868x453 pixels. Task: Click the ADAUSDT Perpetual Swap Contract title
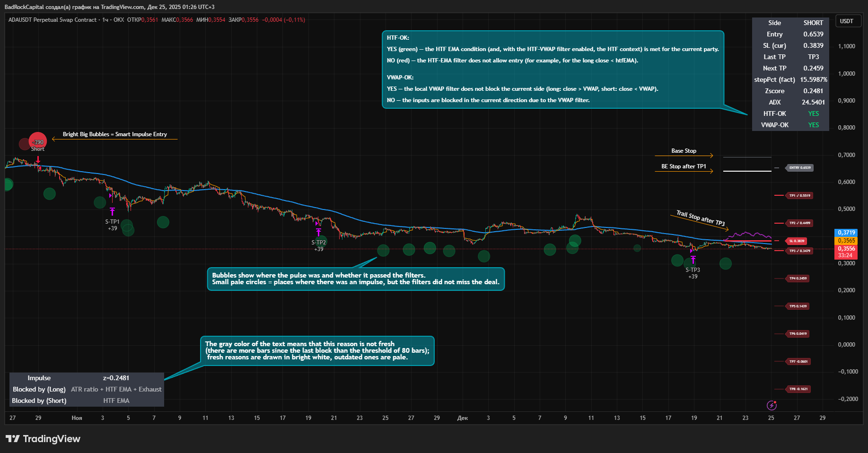(53, 20)
